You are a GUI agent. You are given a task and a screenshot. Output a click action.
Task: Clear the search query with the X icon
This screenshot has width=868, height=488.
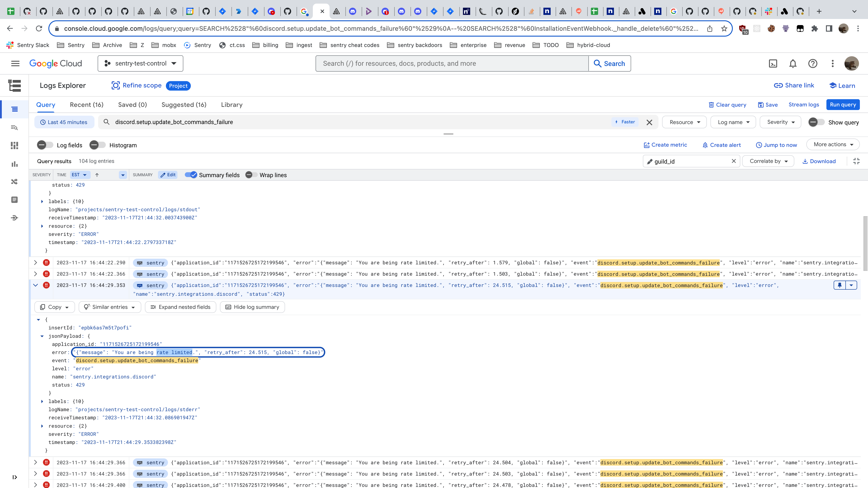(649, 122)
